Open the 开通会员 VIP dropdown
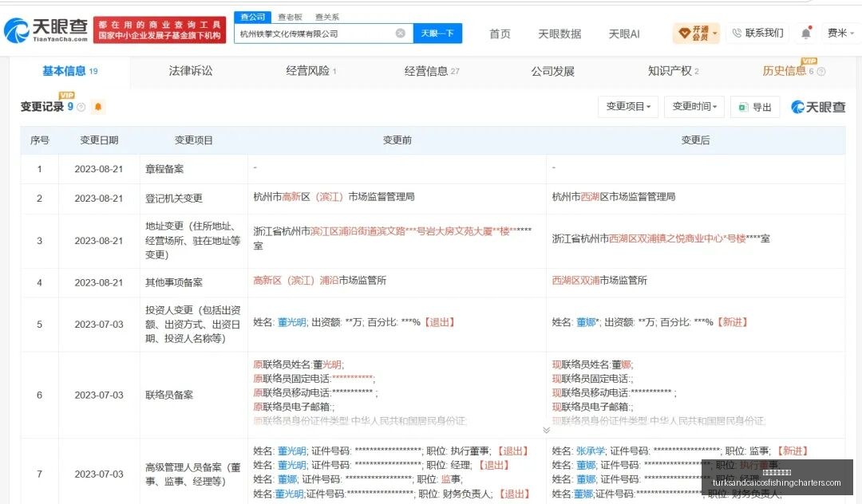 (697, 33)
